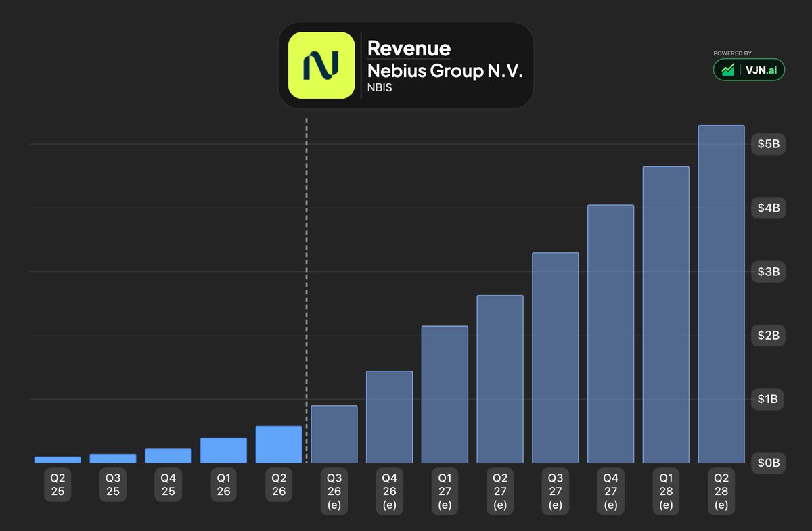Click the $5B axis label
812x531 pixels.
[769, 144]
